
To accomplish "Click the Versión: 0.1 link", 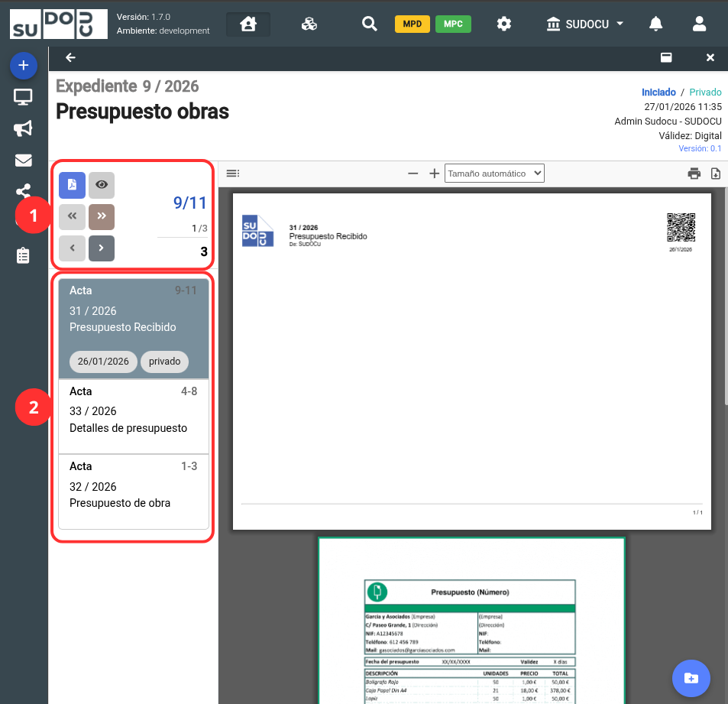I will [x=700, y=149].
